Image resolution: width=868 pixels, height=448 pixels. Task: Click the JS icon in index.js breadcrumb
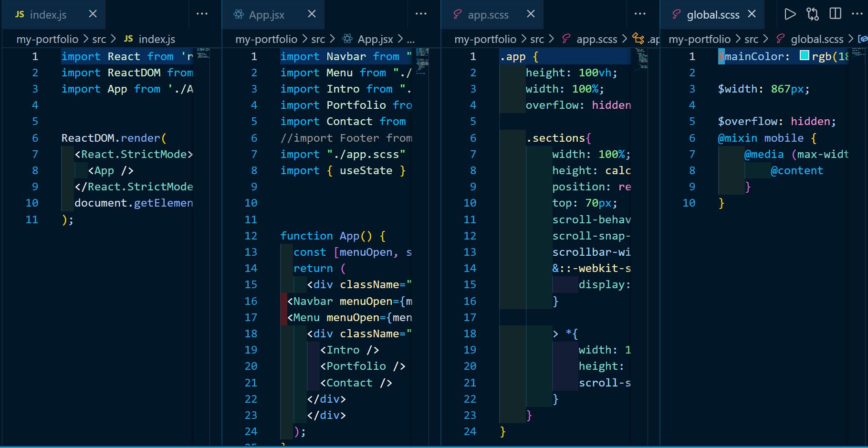pos(128,39)
